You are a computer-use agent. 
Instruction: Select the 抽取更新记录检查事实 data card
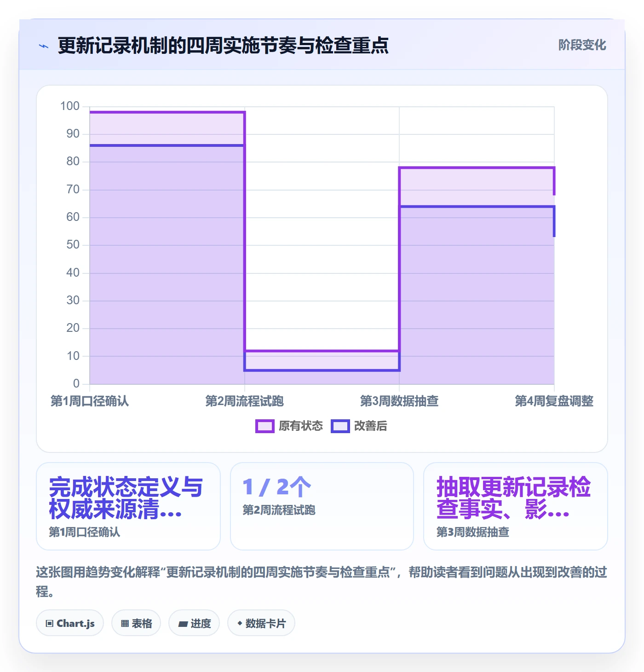[x=516, y=506]
